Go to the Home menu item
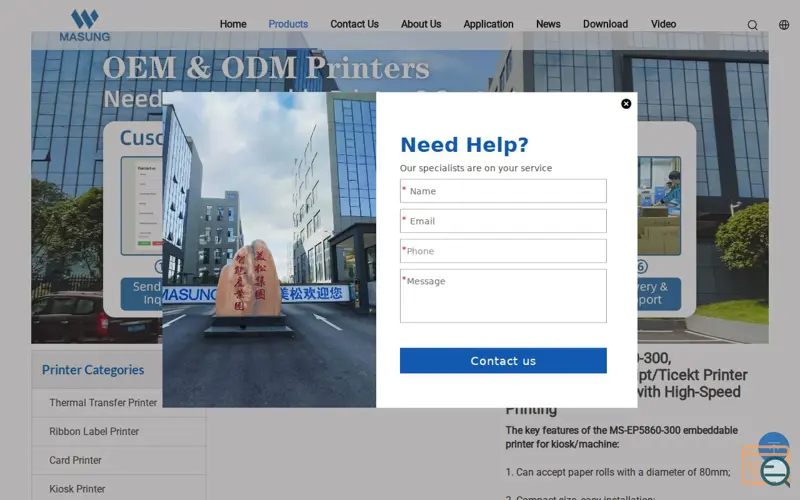This screenshot has width=800, height=500. point(233,24)
